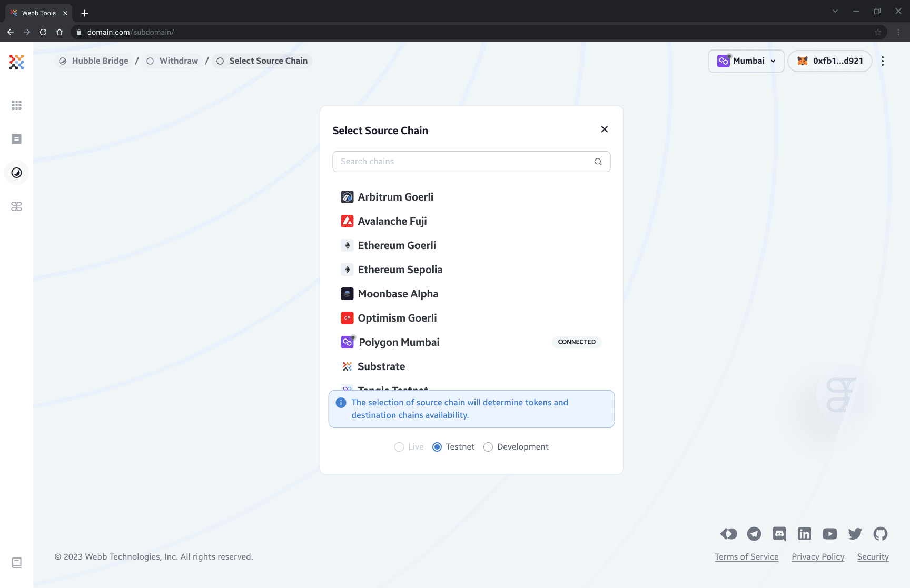Click the info icon in the notice banner
Screen dimensions: 910x588
coord(341,403)
